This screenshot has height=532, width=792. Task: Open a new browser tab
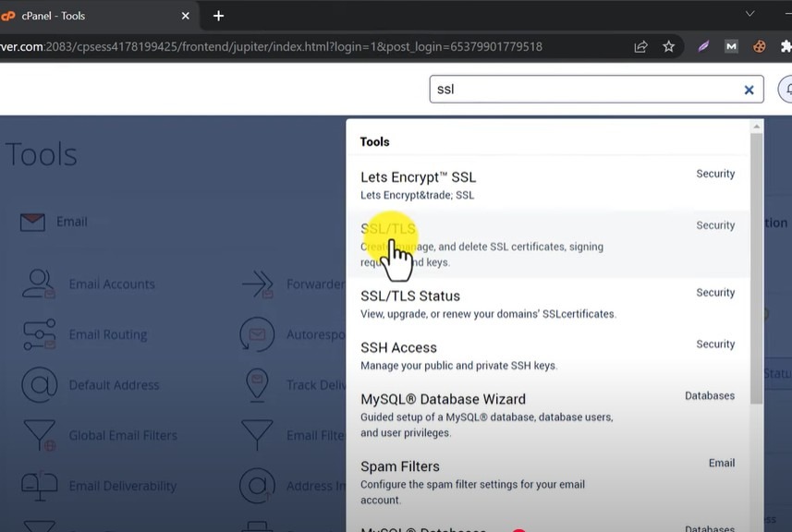coord(217,16)
